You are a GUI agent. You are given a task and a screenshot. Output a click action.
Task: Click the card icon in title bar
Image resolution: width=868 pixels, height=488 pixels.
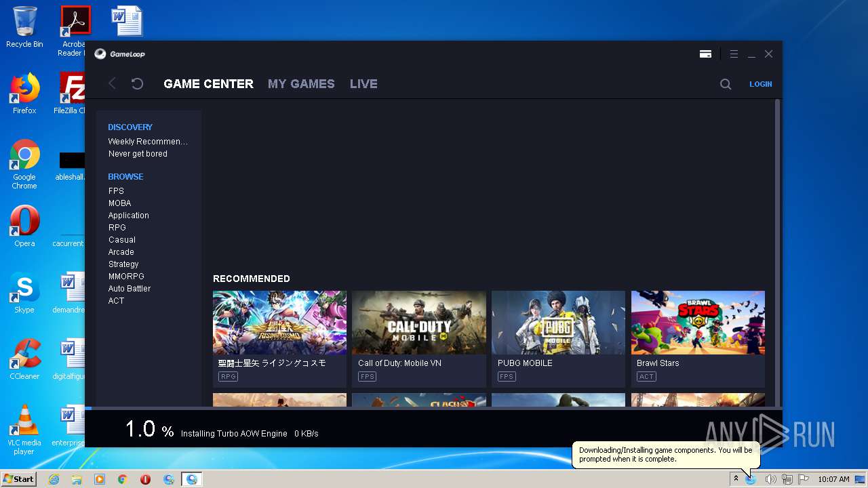pyautogui.click(x=705, y=54)
